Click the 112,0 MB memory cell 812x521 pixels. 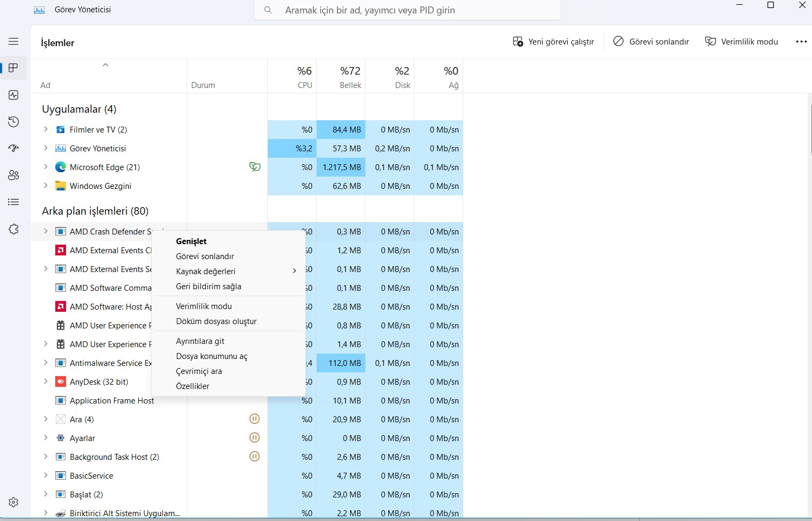pos(341,363)
